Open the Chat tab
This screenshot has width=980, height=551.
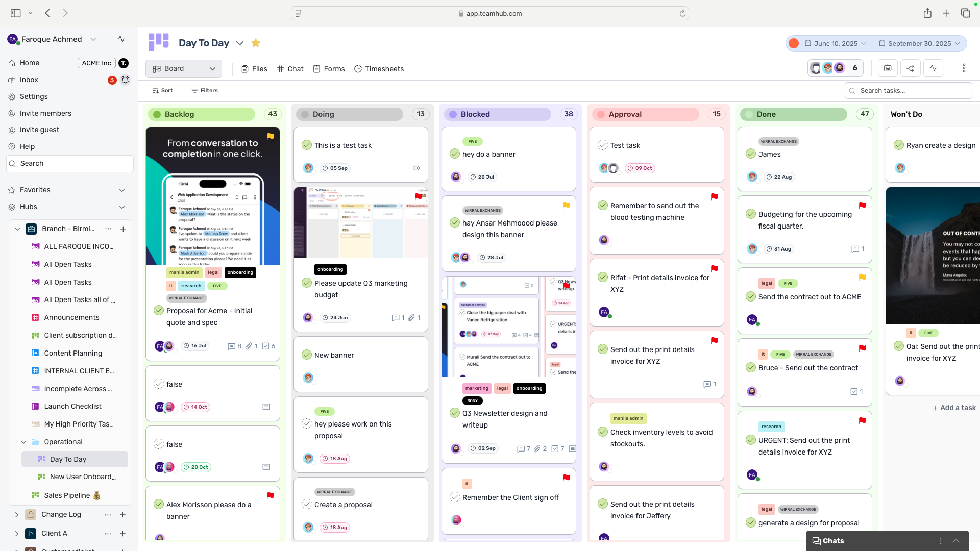tap(290, 69)
